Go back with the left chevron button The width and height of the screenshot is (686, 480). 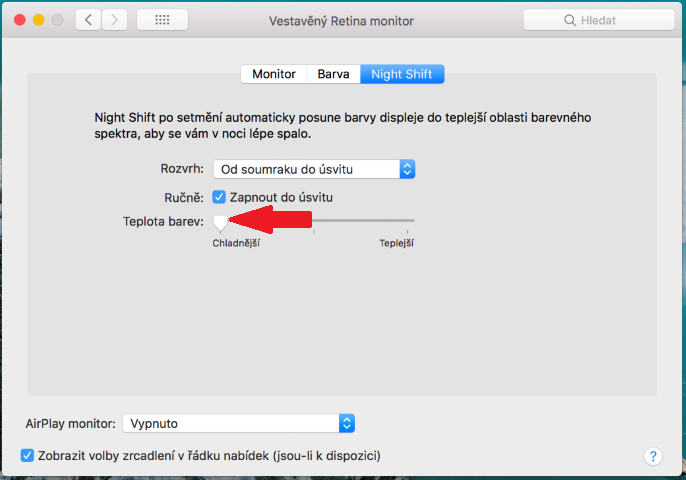pyautogui.click(x=89, y=20)
